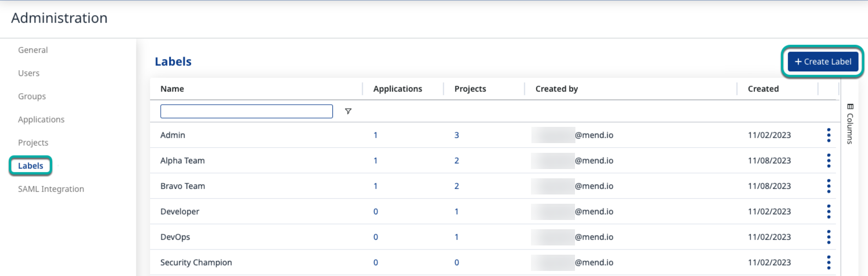
Task: Select the Alpha Team label name
Action: point(182,161)
